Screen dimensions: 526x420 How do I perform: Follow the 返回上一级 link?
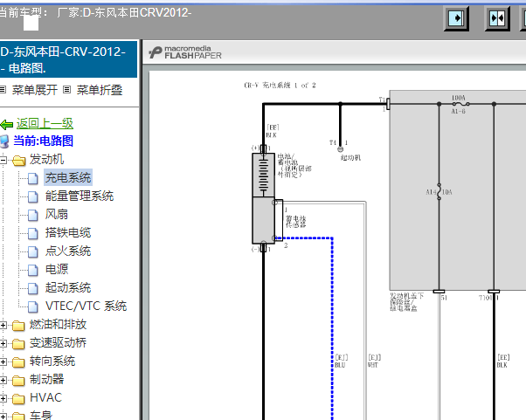click(x=45, y=124)
